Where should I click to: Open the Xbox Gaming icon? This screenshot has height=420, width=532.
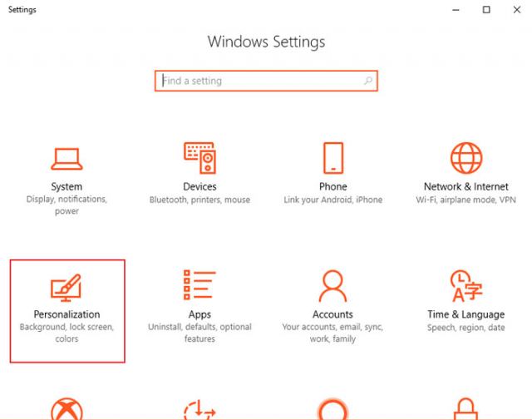66,408
